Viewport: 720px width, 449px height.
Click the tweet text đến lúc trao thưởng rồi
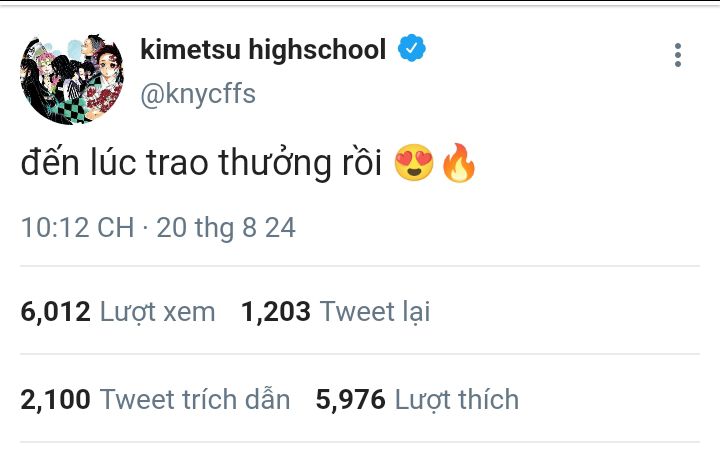[x=202, y=165]
